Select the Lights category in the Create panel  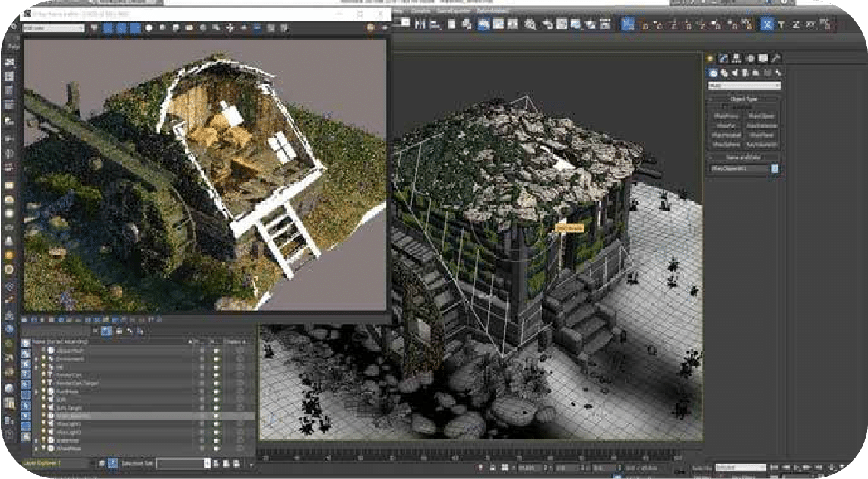[x=735, y=73]
